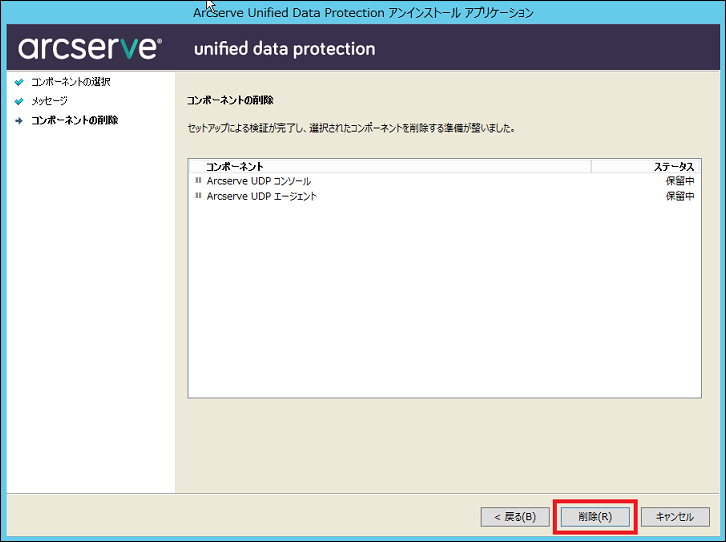
Task: Click the < 戻る(B) back button
Action: 515,517
